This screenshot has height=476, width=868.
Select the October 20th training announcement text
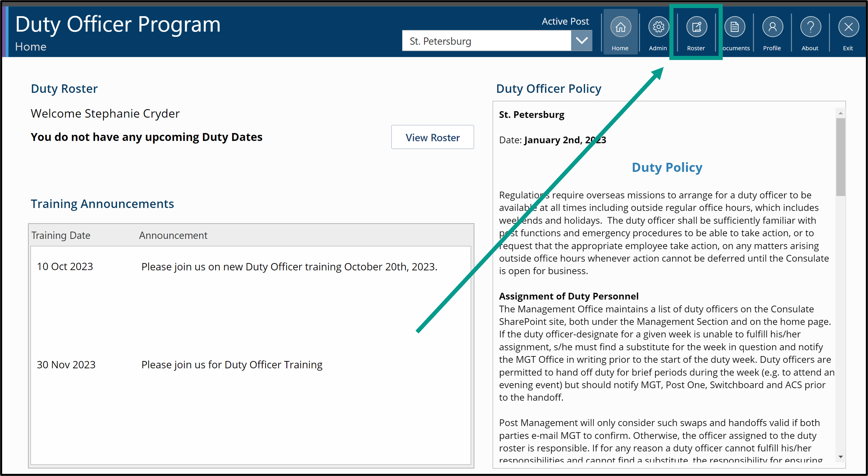coord(290,267)
